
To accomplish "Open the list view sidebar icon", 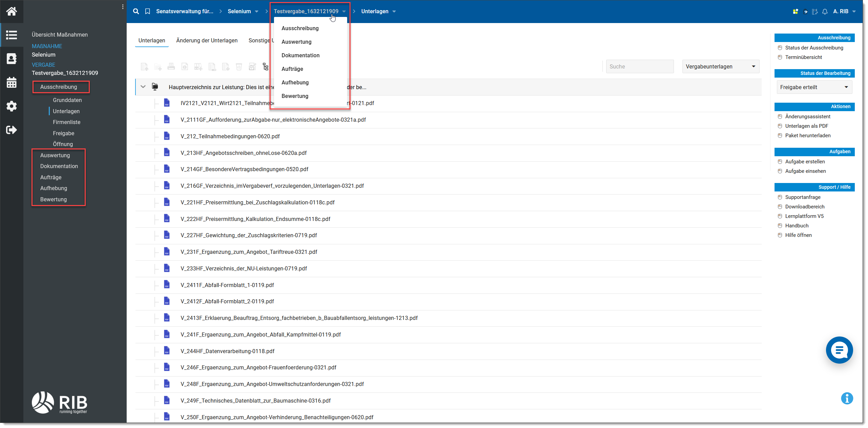I will [12, 35].
